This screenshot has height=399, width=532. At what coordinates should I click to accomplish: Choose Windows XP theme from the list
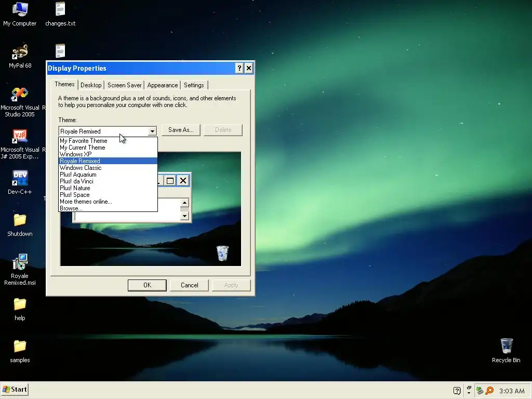(108, 154)
